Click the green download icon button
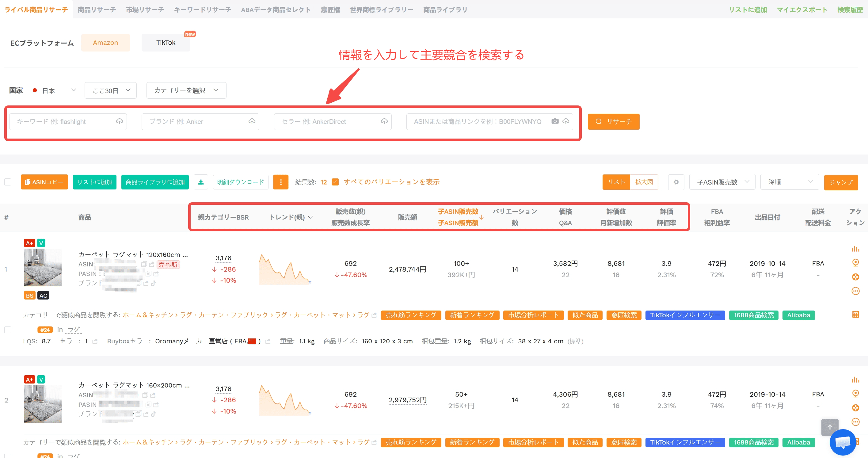 (201, 182)
